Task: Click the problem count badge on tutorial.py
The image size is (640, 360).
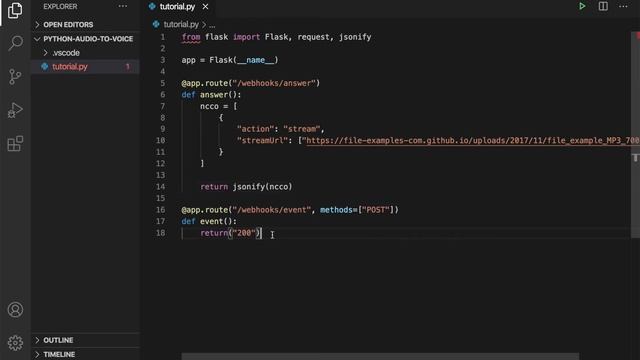Action: [127, 67]
